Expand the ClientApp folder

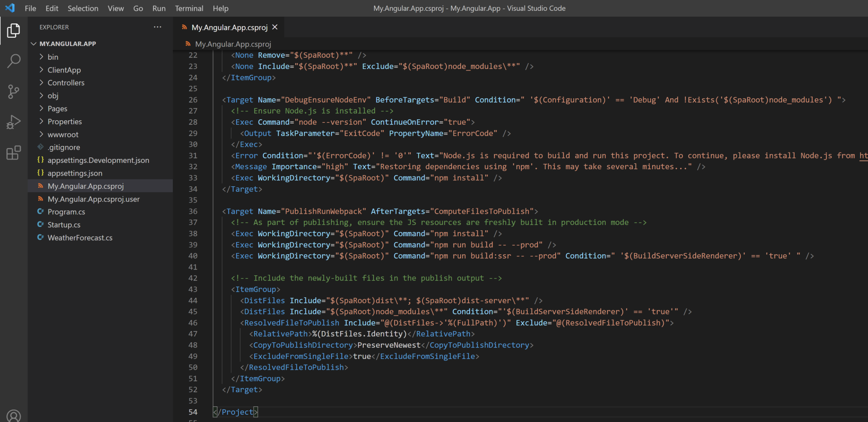coord(64,70)
